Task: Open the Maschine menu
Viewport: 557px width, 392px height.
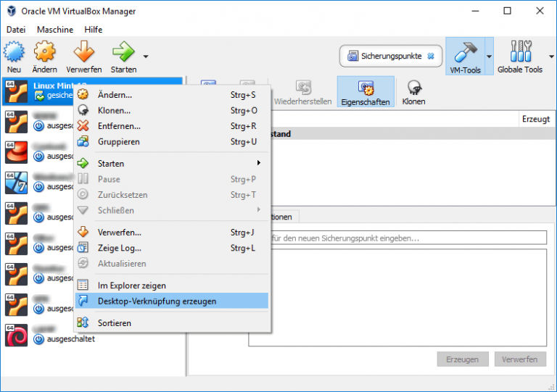Action: (55, 30)
